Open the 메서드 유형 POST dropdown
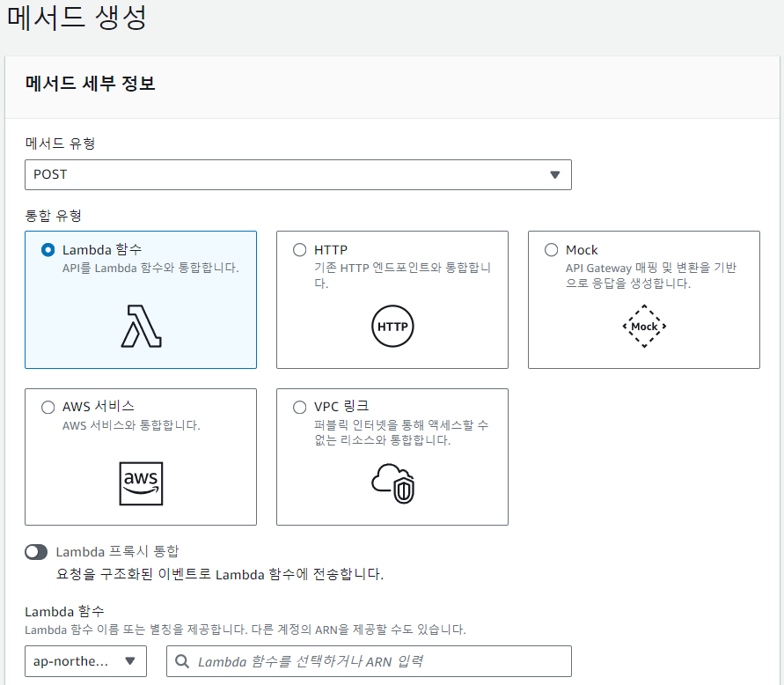Screen dimensions: 784x685 (x=298, y=174)
